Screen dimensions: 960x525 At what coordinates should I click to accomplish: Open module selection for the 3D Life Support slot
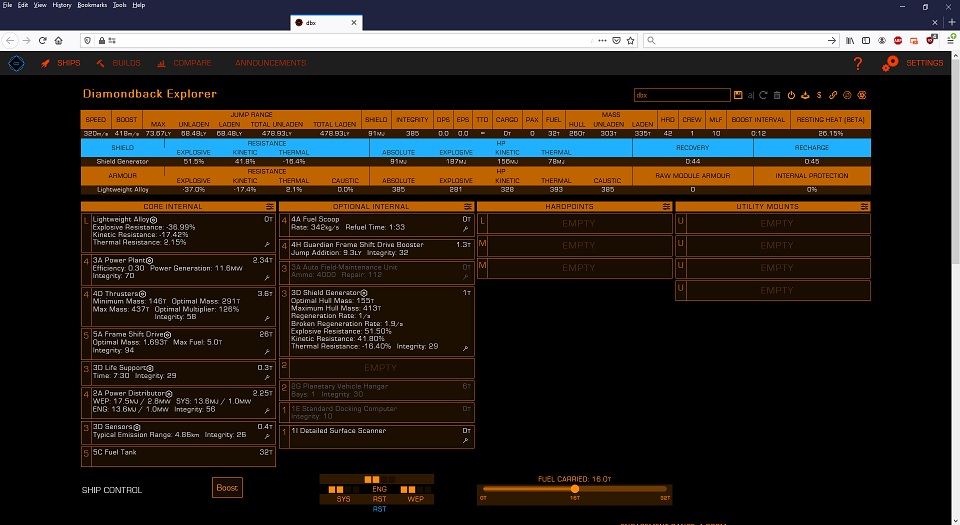178,372
